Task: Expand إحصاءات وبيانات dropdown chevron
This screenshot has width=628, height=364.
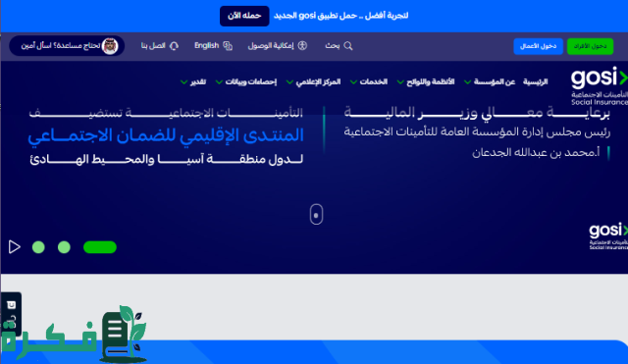Action: (219, 82)
